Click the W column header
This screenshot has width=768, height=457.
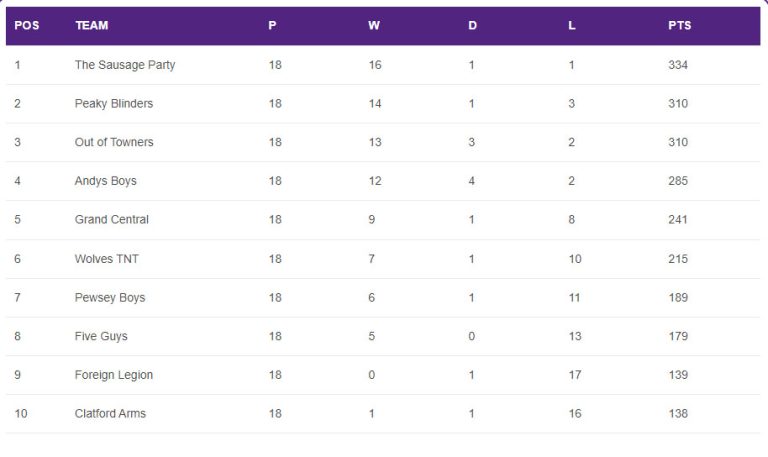[x=374, y=25]
